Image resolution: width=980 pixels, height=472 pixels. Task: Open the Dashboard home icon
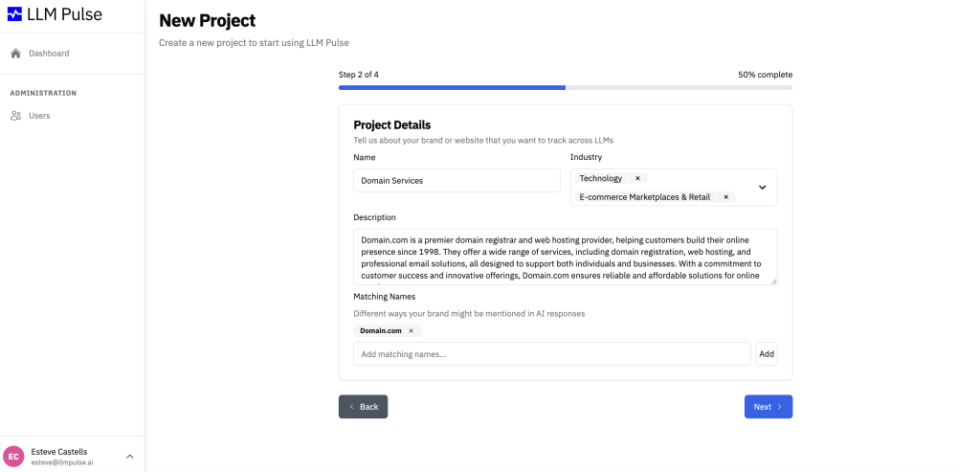tap(16, 54)
